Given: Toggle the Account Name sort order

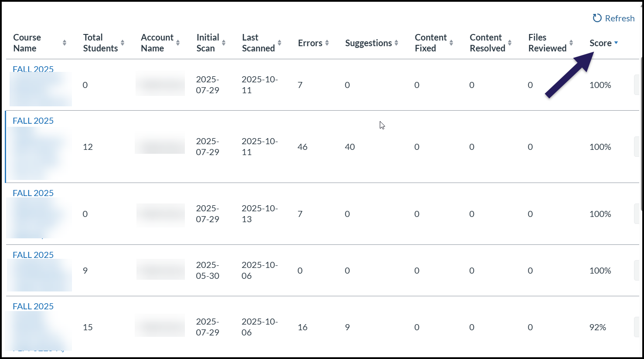Looking at the screenshot, I should (x=179, y=43).
